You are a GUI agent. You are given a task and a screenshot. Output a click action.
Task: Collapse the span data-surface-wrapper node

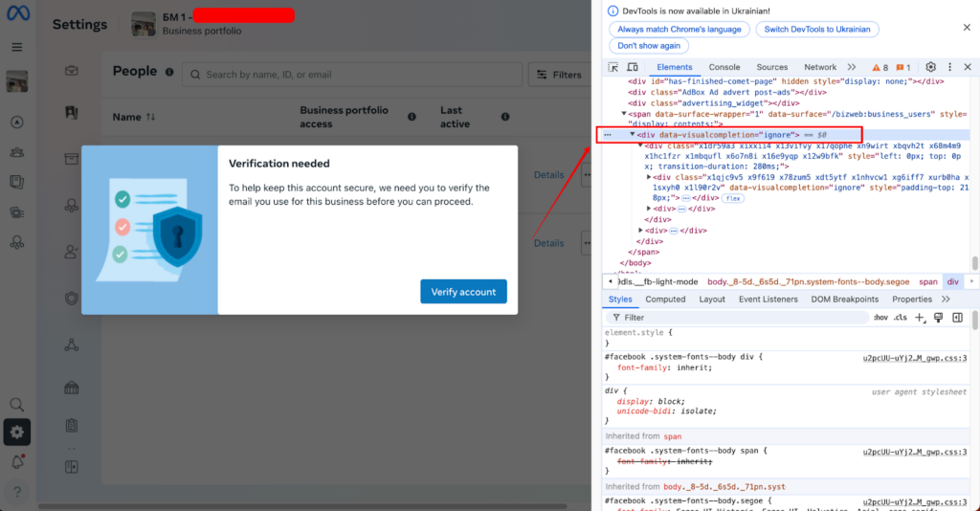[624, 114]
